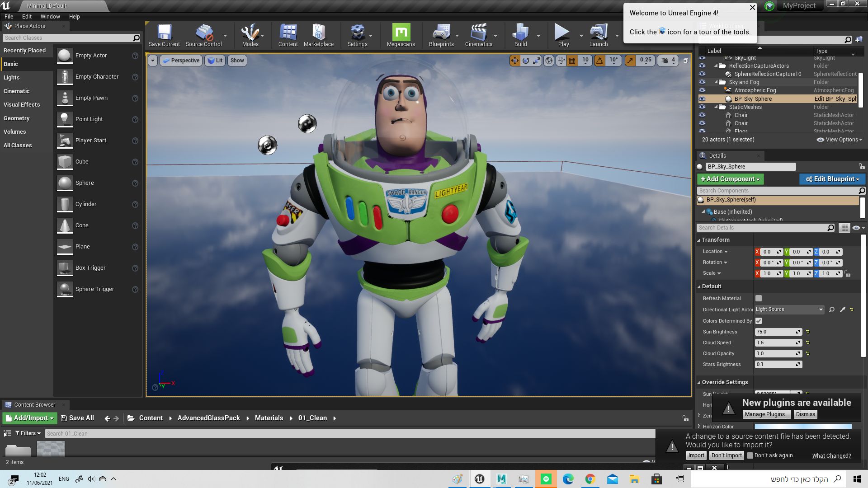Click the Don't Import button
The image size is (868, 488).
[x=726, y=455]
